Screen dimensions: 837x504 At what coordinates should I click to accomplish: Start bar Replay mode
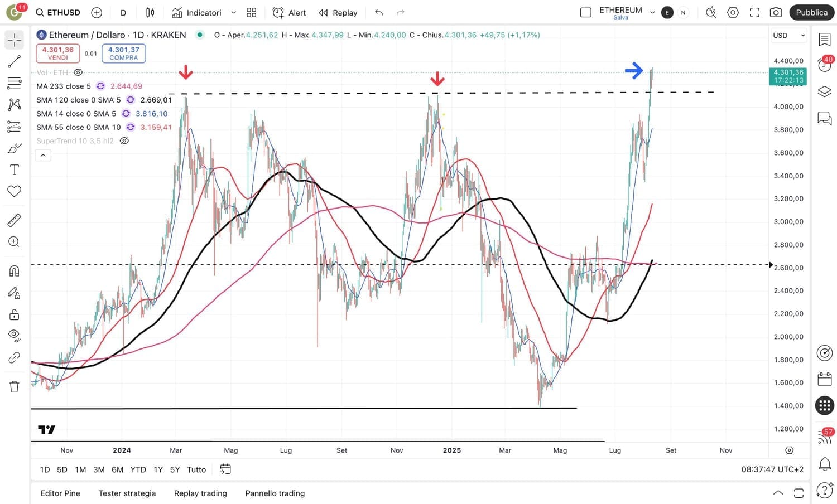point(338,12)
